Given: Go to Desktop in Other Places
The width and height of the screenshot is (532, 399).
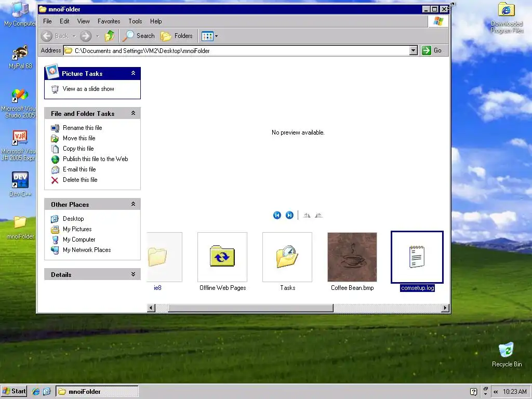Looking at the screenshot, I should click(x=73, y=219).
